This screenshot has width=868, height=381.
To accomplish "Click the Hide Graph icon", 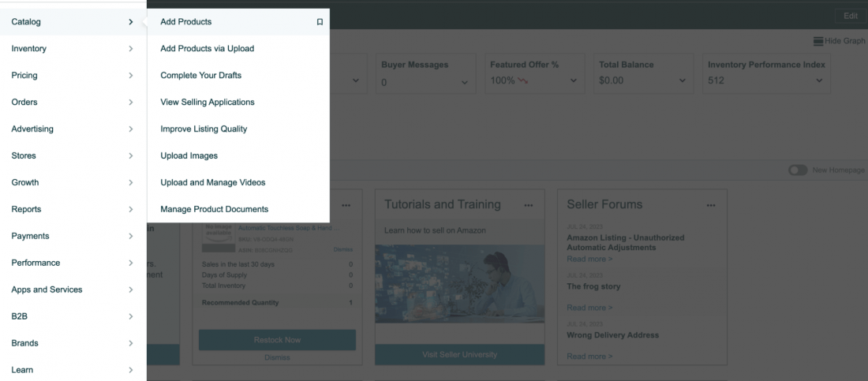I will tap(818, 41).
